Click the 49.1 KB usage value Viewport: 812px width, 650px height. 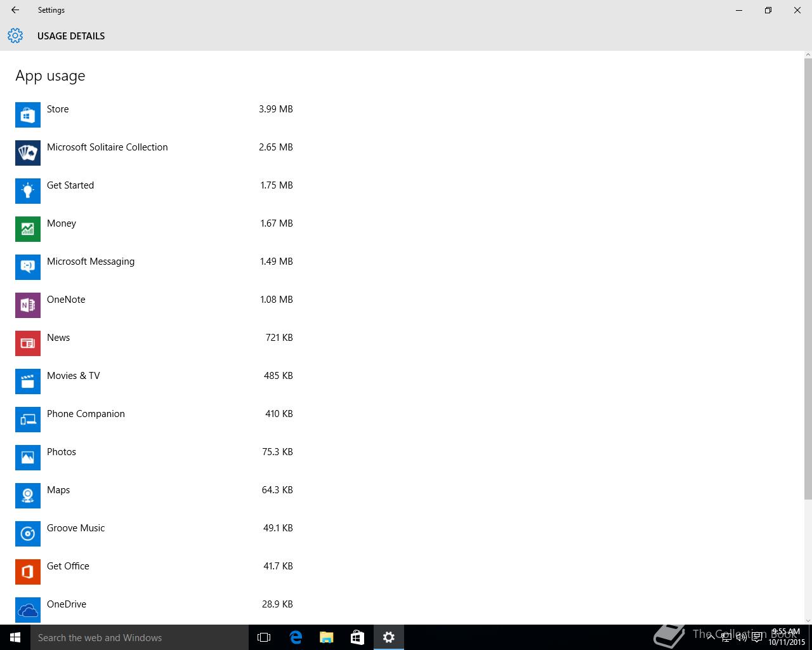[278, 528]
